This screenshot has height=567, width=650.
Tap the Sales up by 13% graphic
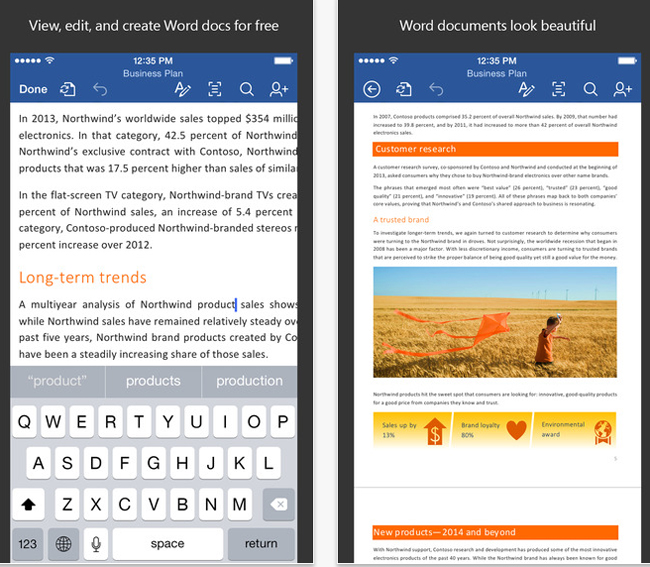(412, 430)
